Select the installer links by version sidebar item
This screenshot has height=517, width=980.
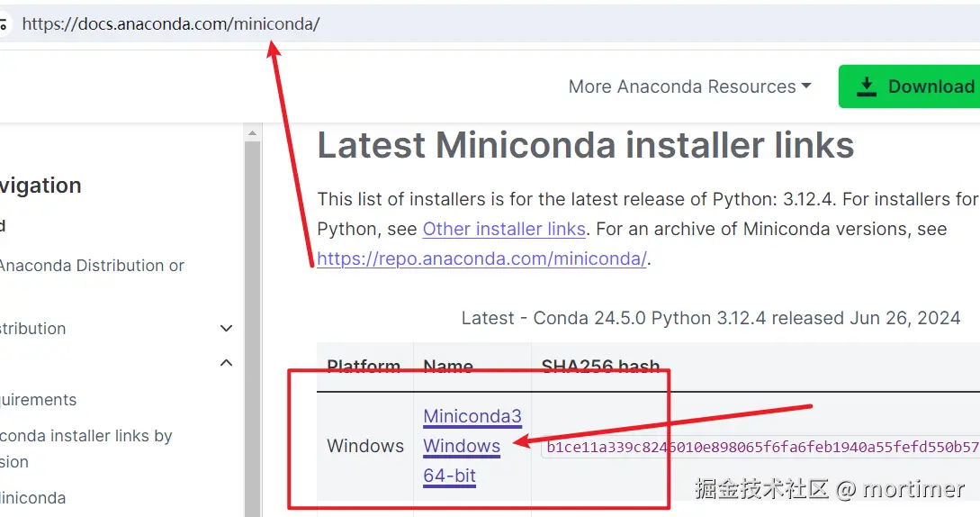coord(85,449)
